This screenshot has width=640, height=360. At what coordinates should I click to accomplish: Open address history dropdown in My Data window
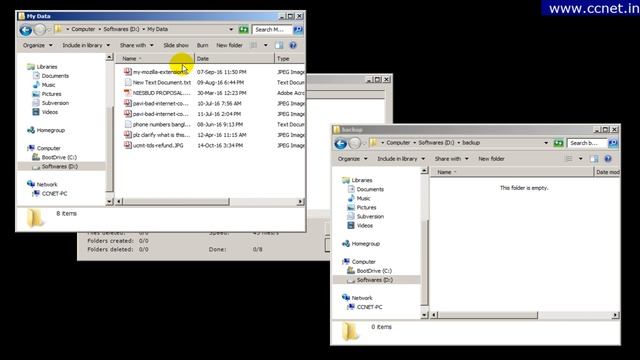coord(231,29)
